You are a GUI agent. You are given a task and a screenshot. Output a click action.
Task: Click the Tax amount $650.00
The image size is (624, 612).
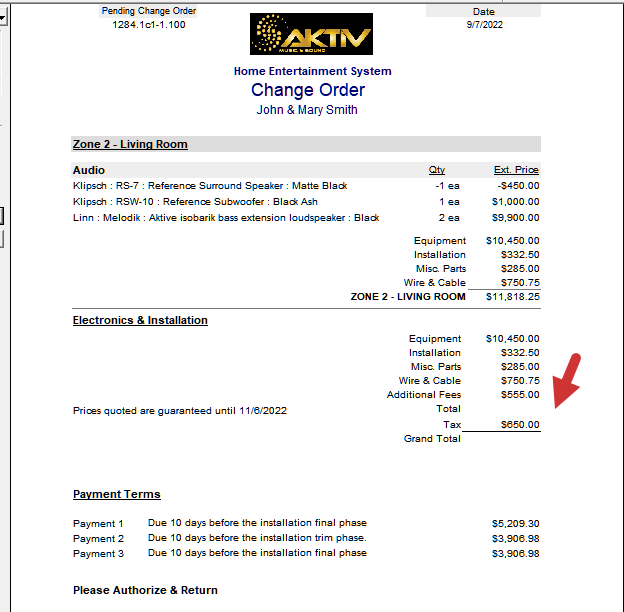point(520,425)
